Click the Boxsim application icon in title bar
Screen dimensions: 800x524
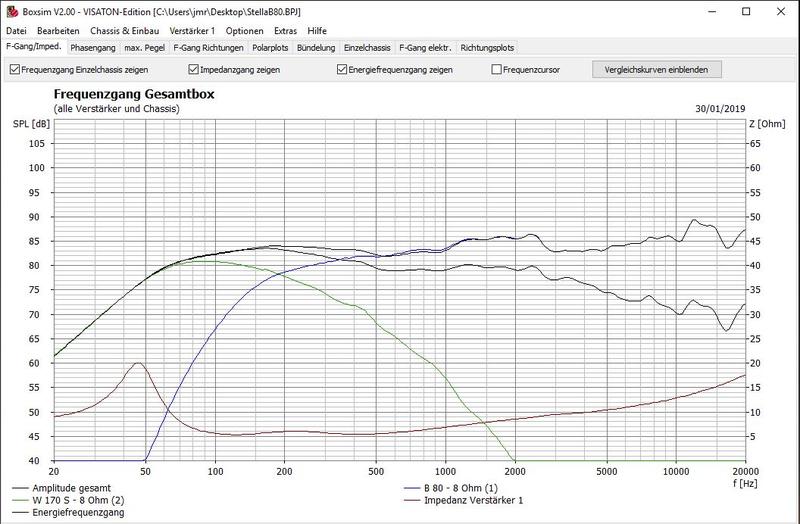pyautogui.click(x=12, y=11)
